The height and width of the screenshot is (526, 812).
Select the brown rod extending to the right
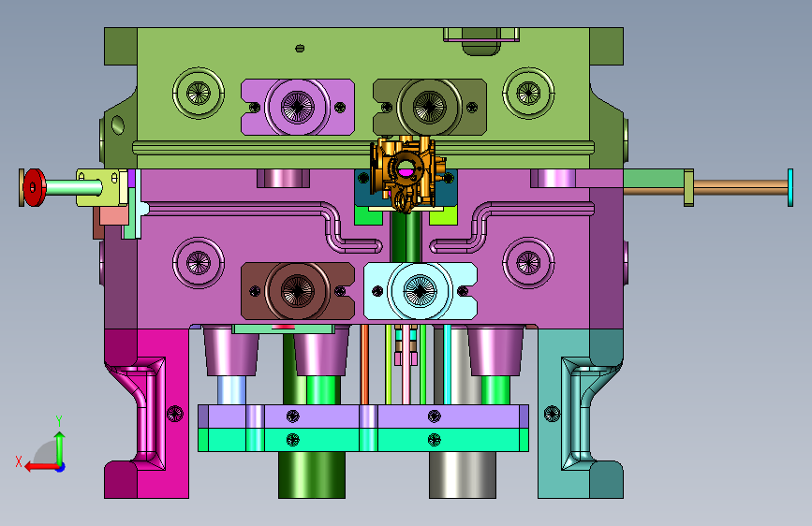pos(741,187)
